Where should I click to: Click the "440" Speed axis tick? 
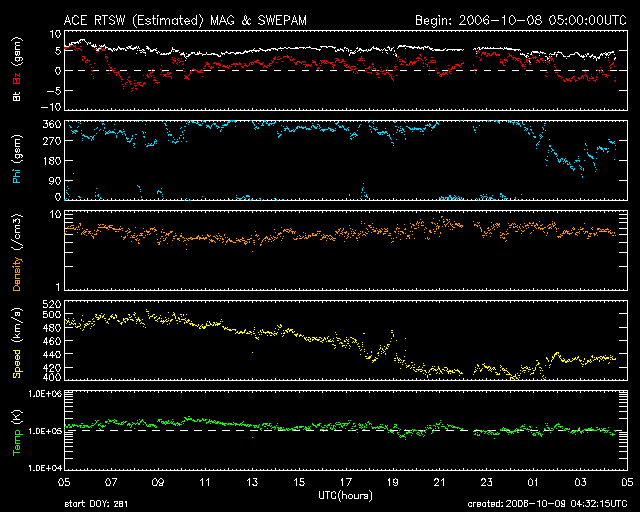tap(52, 354)
